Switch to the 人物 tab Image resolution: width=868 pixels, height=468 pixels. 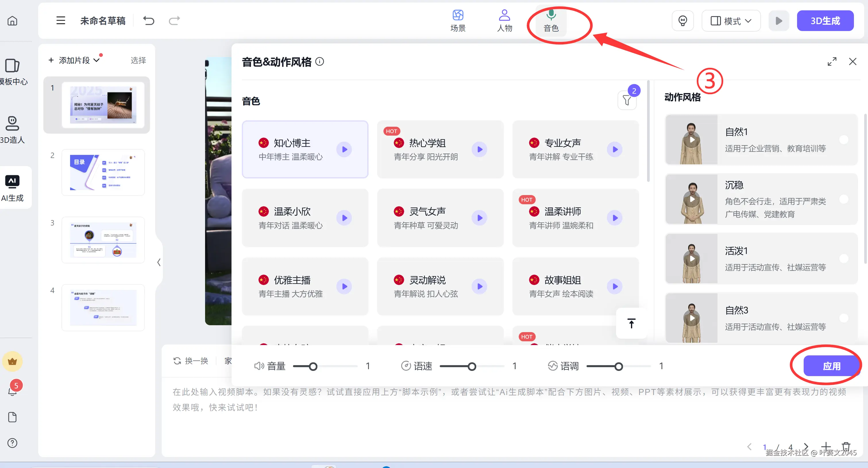click(504, 20)
